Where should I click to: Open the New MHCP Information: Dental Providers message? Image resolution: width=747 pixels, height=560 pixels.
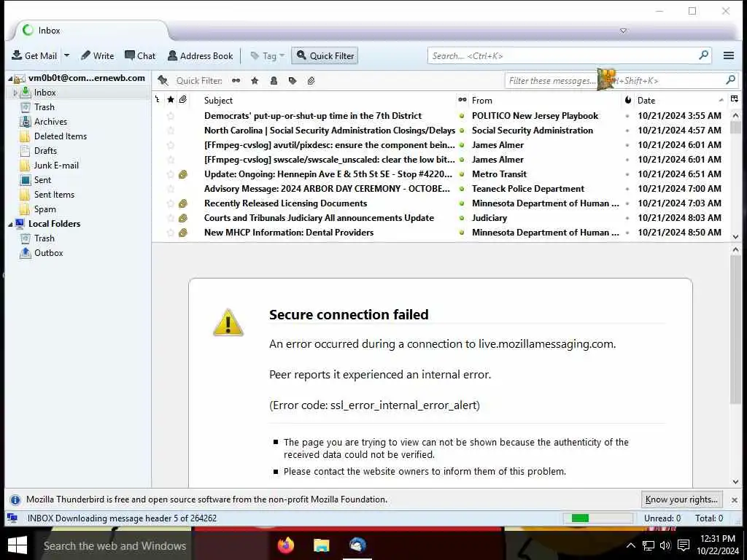pos(289,233)
